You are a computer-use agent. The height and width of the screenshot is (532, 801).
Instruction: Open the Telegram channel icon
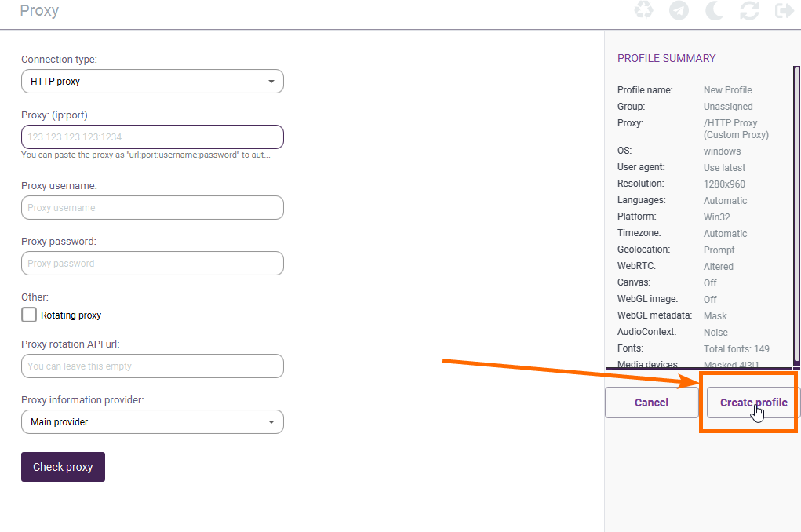tap(679, 10)
